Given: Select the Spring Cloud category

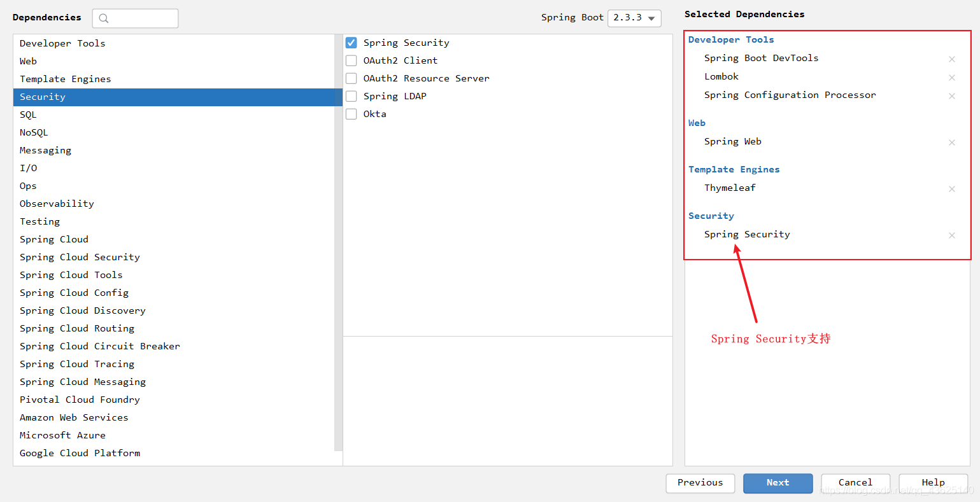Looking at the screenshot, I should 174,239.
